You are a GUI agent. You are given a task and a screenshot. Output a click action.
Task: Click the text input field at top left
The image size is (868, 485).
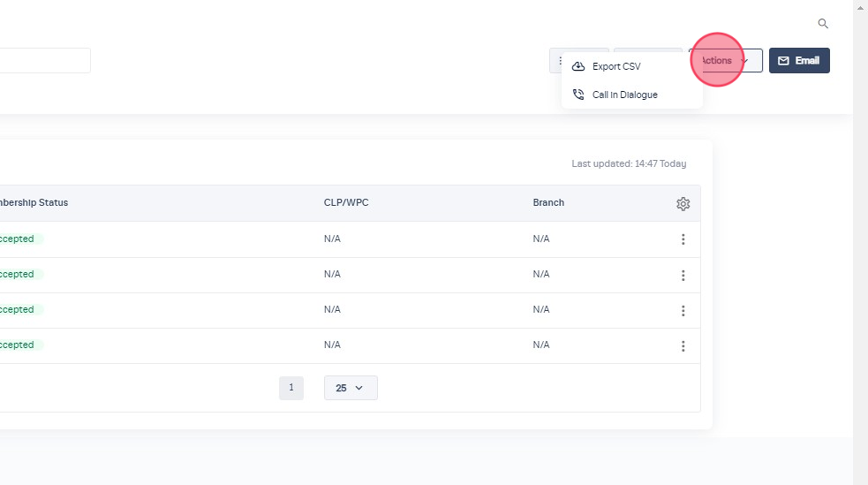(x=44, y=61)
